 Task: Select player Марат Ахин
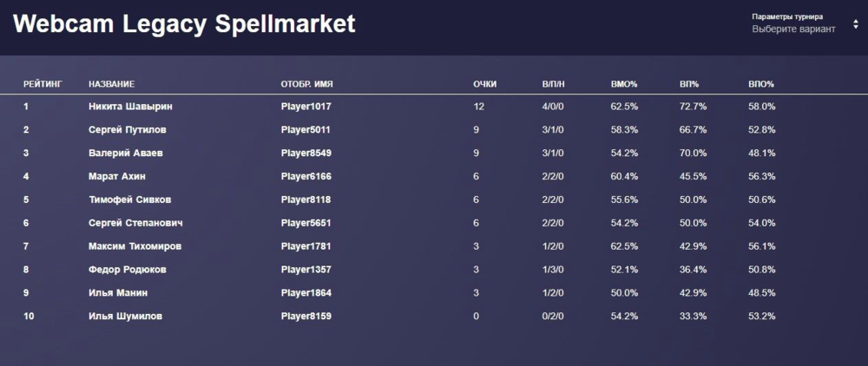(117, 177)
